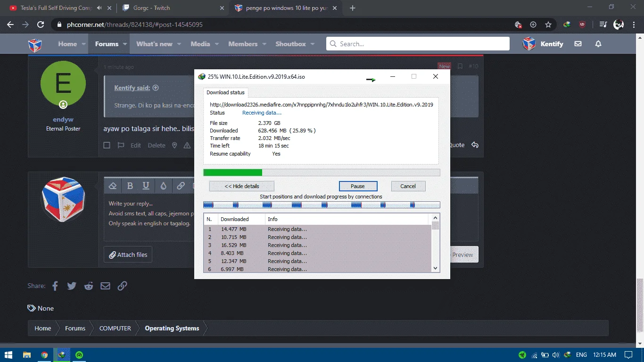Image resolution: width=644 pixels, height=362 pixels.
Task: Open the Windows Start button
Action: (8, 355)
